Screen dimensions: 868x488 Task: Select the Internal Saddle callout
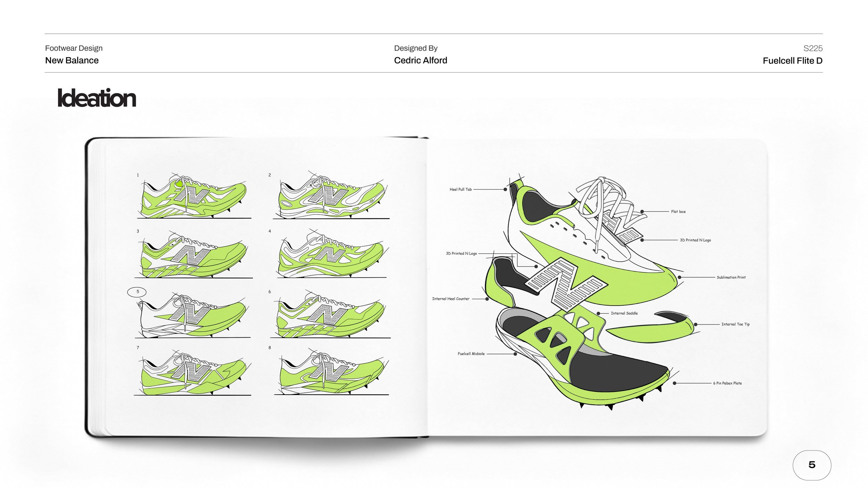[x=624, y=313]
